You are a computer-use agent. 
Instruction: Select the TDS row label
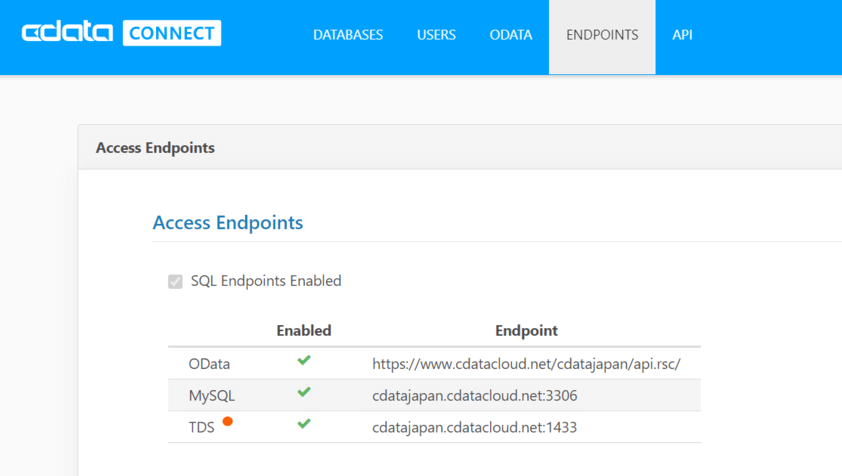coord(202,428)
